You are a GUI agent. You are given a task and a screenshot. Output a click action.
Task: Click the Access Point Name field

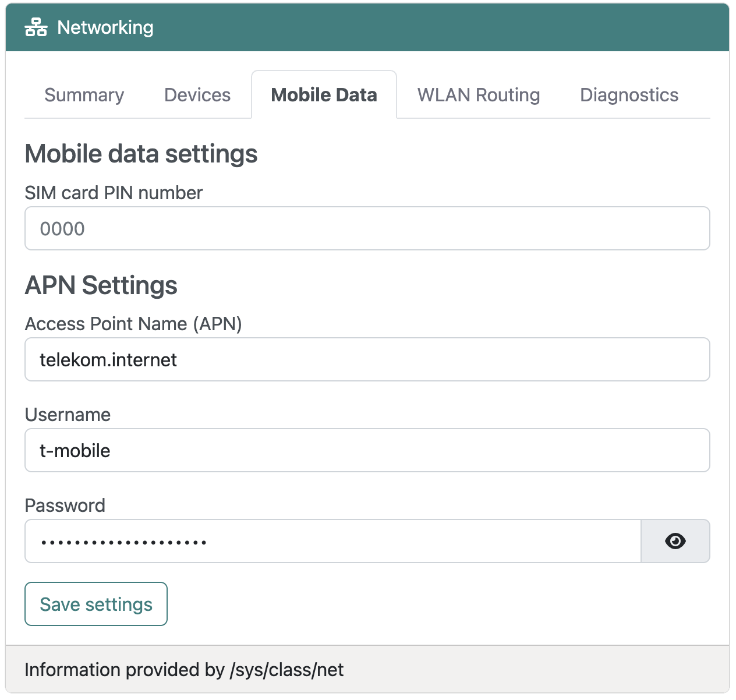[367, 359]
